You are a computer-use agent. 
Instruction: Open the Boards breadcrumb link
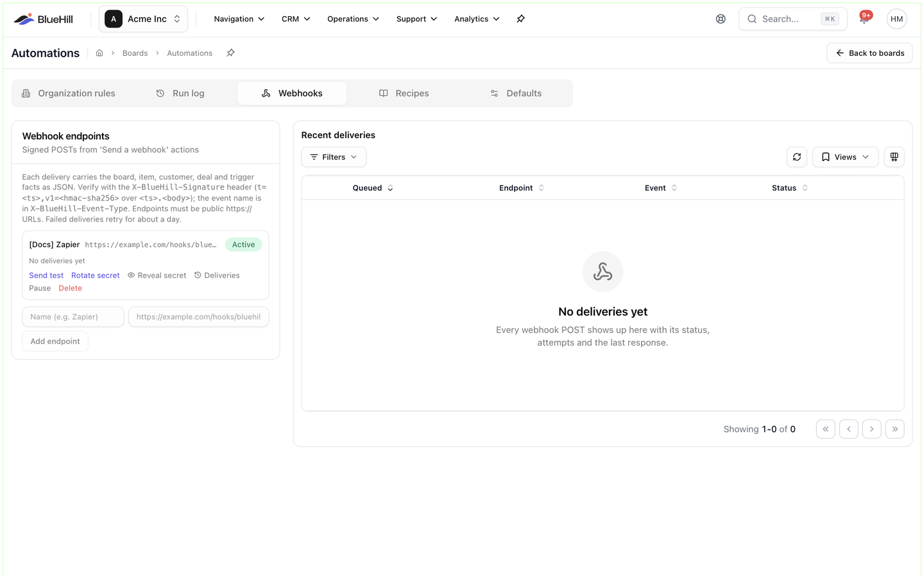(135, 53)
